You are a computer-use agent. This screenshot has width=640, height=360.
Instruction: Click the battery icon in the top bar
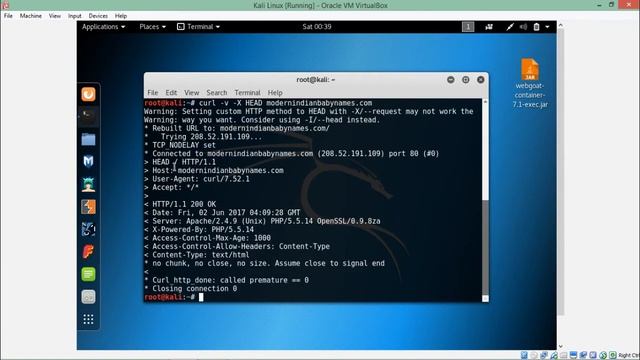click(536, 27)
